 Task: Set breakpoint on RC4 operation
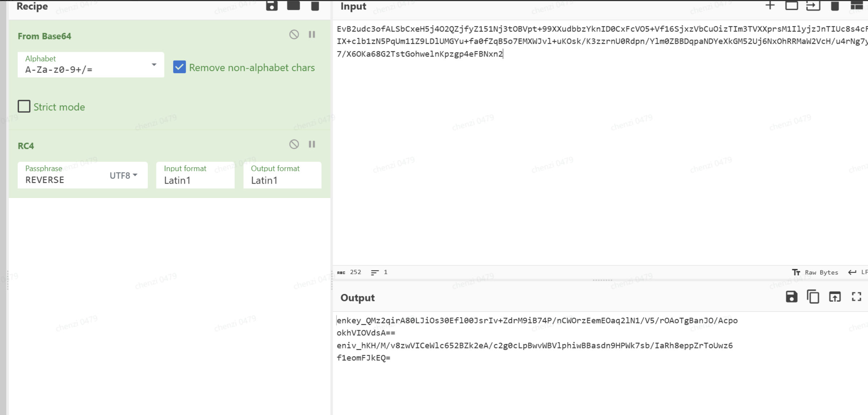click(x=312, y=144)
